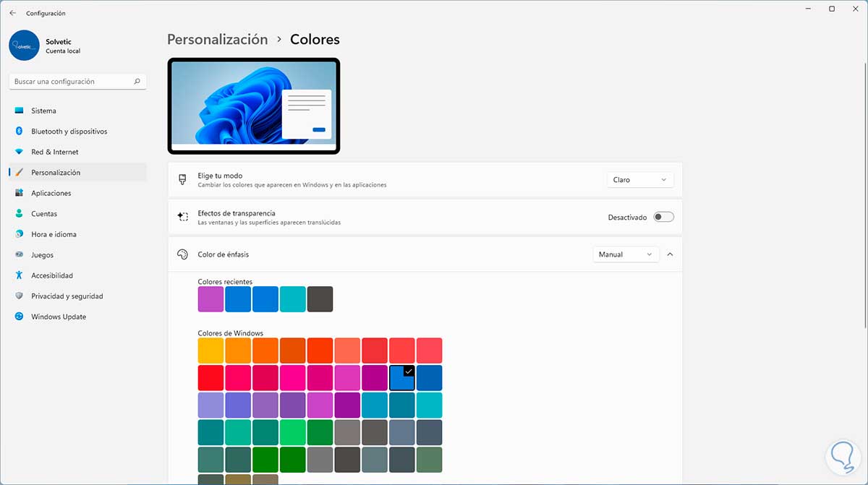Select Personalización in the sidebar
Screen dimensions: 868x485
pyautogui.click(x=77, y=173)
